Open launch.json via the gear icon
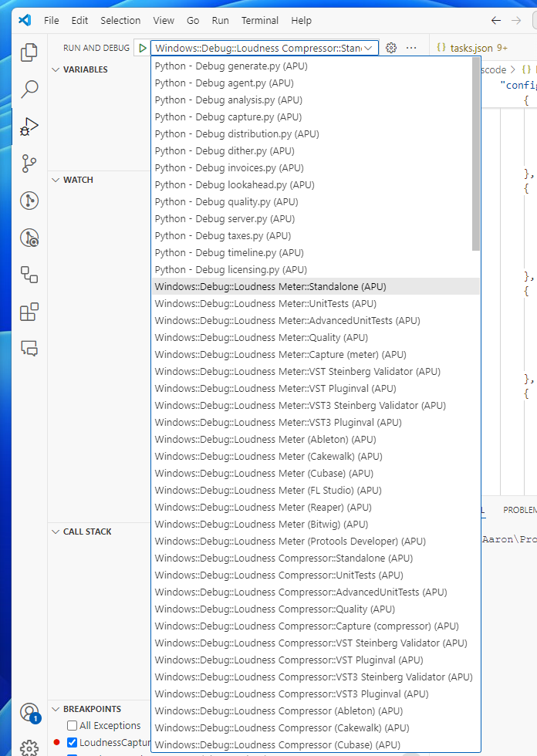Image resolution: width=537 pixels, height=756 pixels. 391,48
